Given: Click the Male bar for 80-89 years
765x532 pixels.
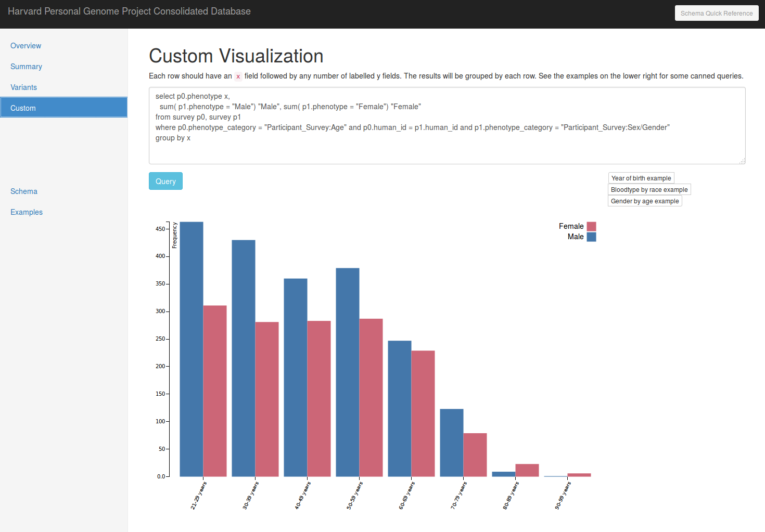Looking at the screenshot, I should [504, 474].
